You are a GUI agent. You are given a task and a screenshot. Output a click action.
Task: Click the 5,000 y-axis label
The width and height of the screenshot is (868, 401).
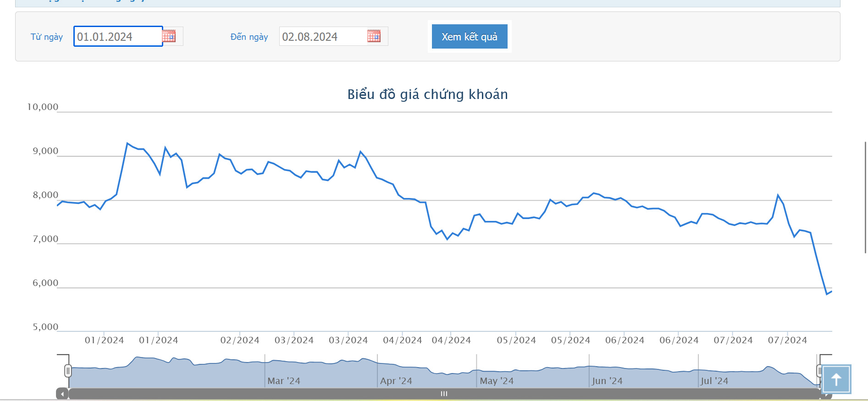click(45, 327)
